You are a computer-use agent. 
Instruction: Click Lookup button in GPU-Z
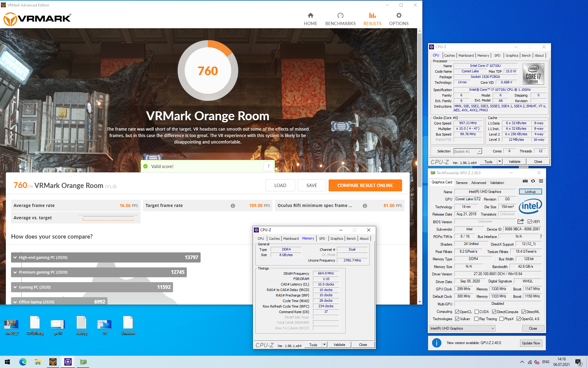click(x=530, y=192)
